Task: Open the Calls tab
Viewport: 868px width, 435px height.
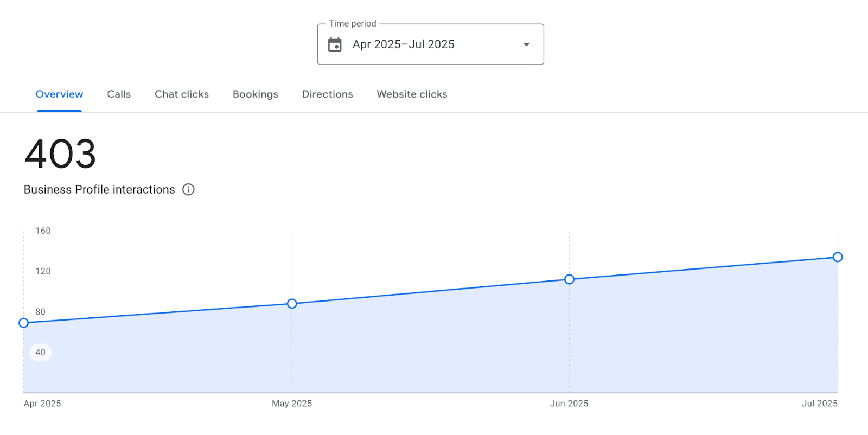Action: click(119, 94)
